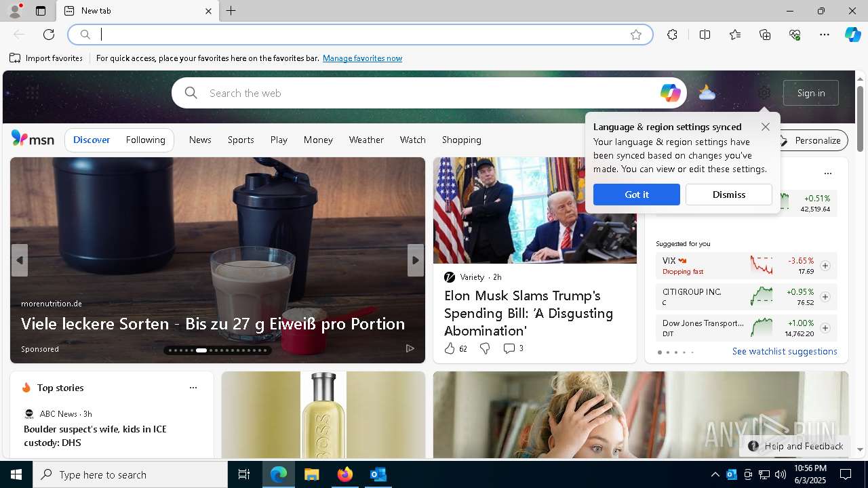Open Top stories more options

point(193,388)
